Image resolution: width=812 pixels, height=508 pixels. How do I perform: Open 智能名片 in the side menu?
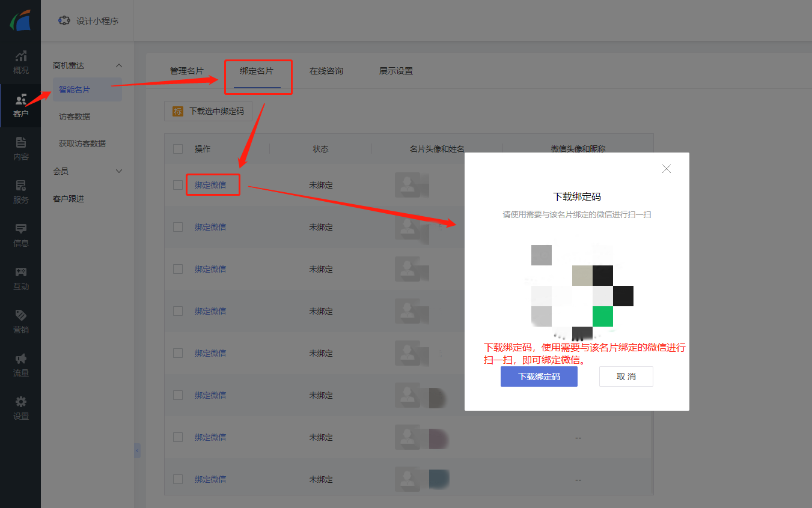87,89
